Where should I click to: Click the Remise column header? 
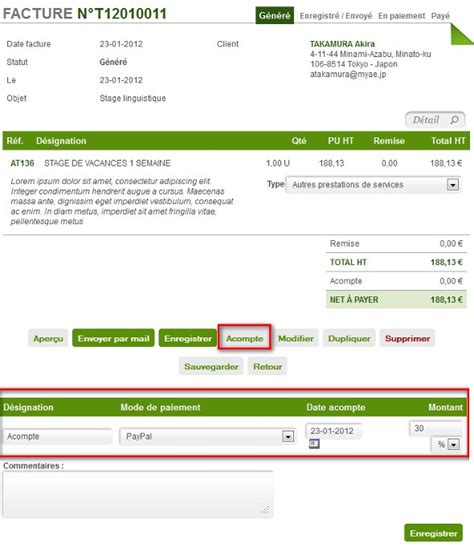pos(389,141)
